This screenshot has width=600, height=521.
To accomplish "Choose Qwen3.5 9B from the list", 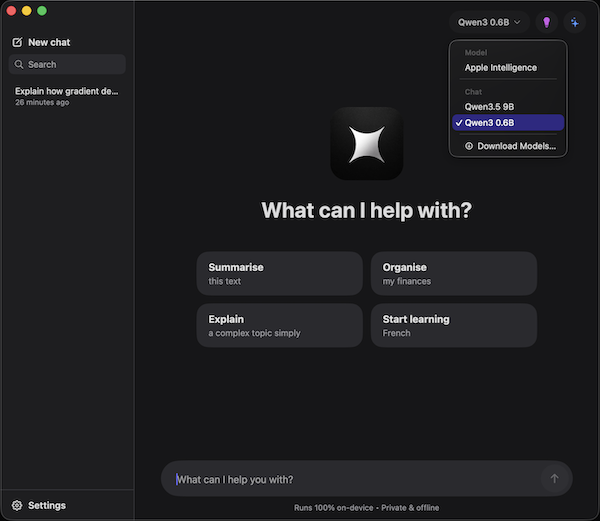I will 508,107.
